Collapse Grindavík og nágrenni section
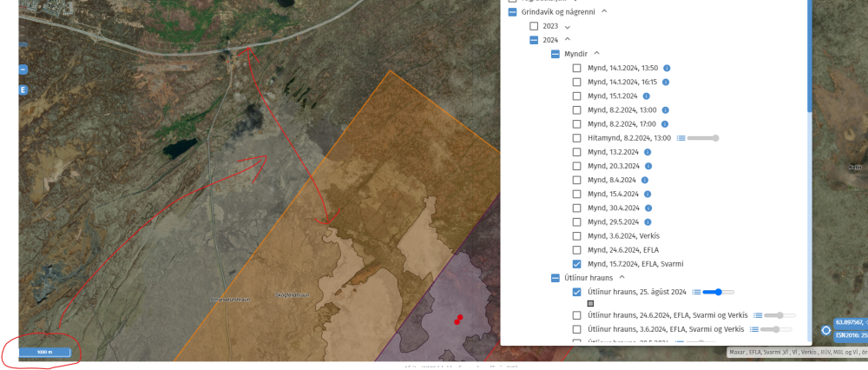Screen dimensions: 868x370 [x=604, y=12]
